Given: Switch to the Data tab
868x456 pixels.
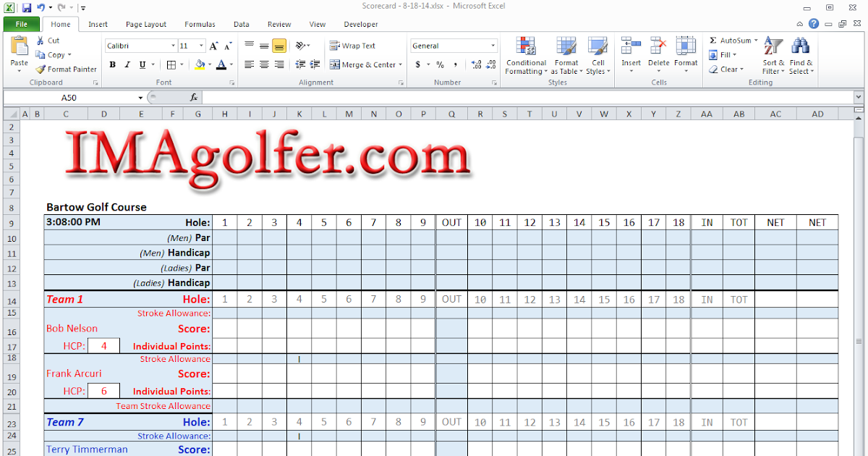Looking at the screenshot, I should (x=242, y=24).
